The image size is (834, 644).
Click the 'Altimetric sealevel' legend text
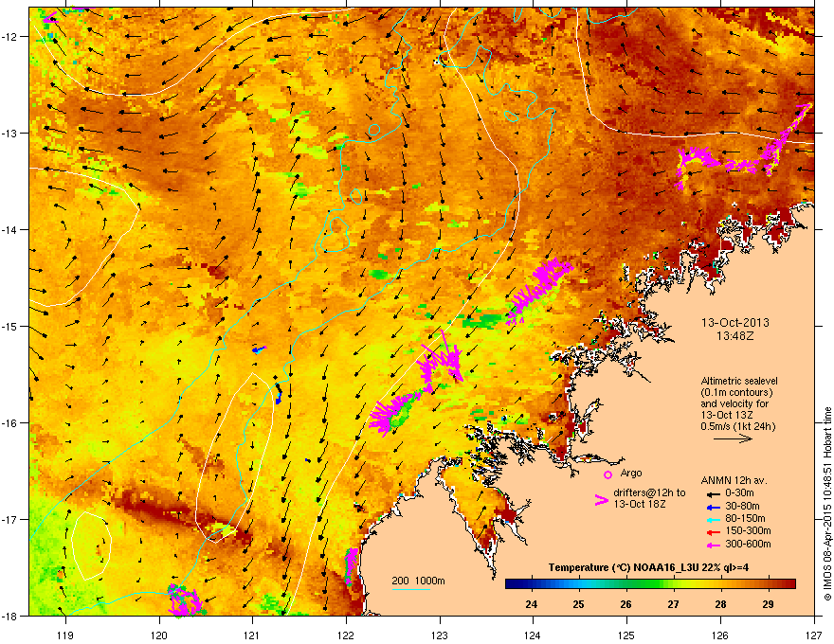pyautogui.click(x=739, y=381)
